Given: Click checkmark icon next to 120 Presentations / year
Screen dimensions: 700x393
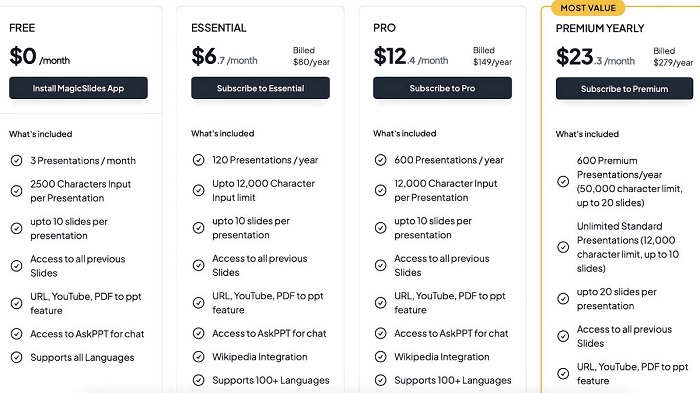Looking at the screenshot, I should point(199,160).
